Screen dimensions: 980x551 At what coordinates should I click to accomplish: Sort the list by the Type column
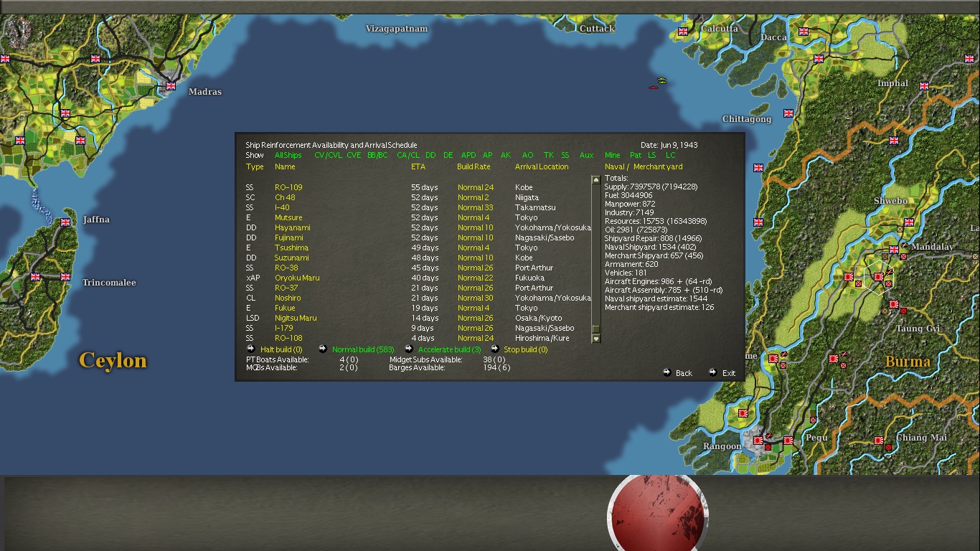click(x=255, y=166)
